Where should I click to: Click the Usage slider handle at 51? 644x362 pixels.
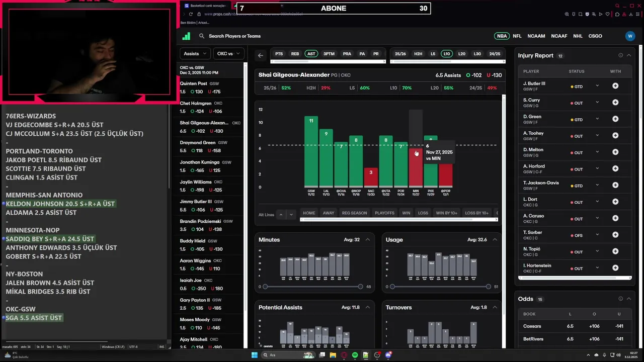488,287
